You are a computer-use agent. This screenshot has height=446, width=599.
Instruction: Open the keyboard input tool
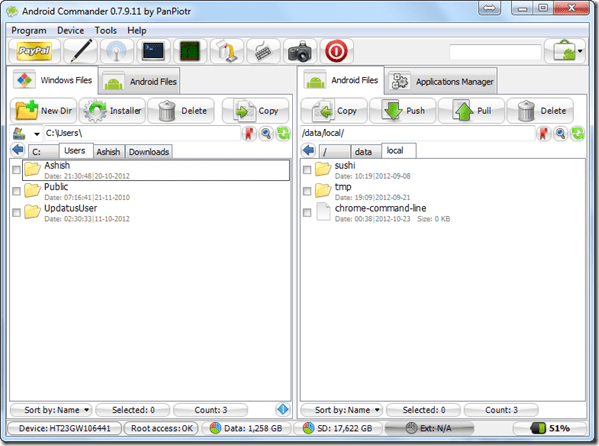click(263, 51)
